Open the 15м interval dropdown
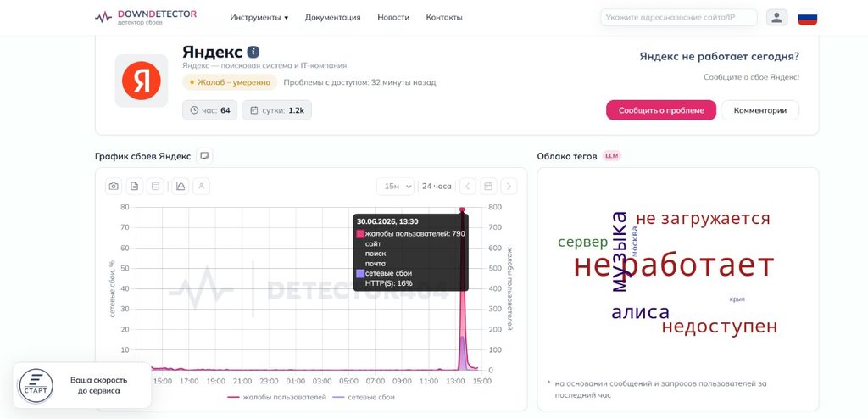This screenshot has width=868, height=419. (395, 187)
